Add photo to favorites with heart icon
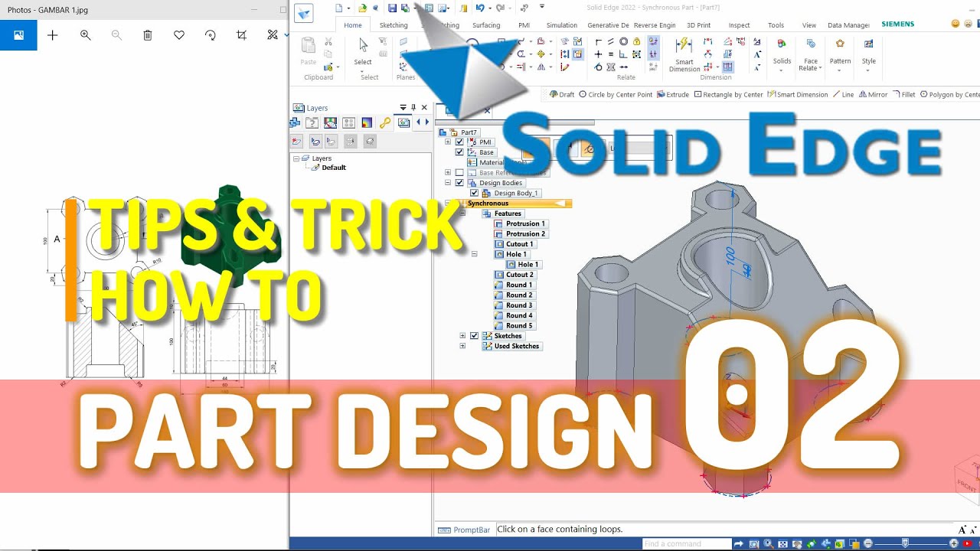Viewport: 980px width, 551px height. coord(179,35)
